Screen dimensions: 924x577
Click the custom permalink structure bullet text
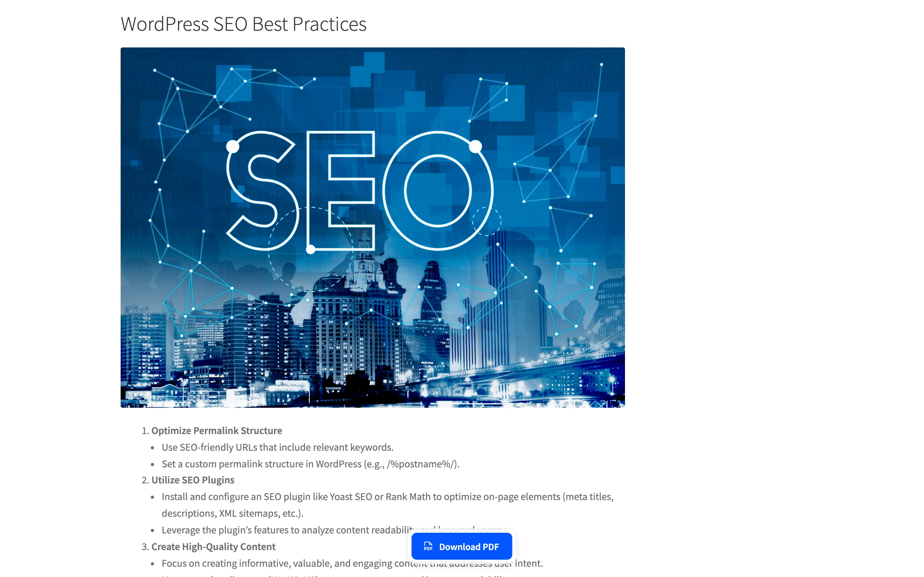[311, 464]
